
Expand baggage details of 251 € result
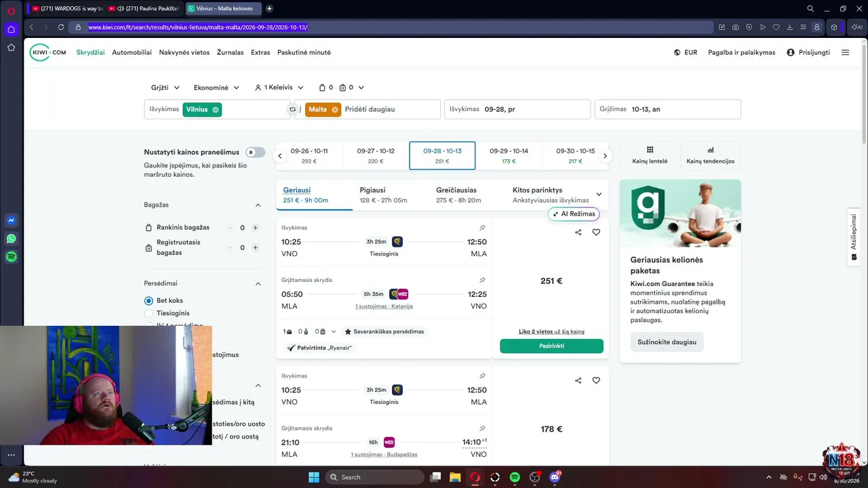tap(333, 331)
